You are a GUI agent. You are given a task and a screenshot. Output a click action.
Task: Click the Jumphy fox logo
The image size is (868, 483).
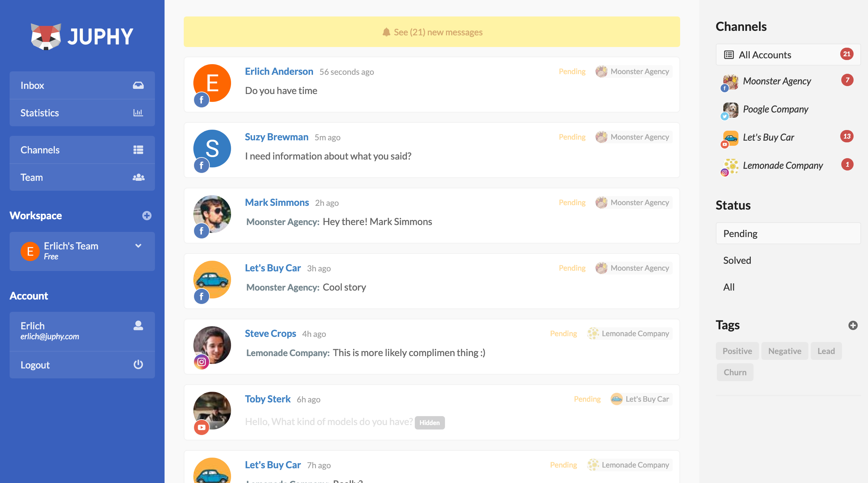coord(46,36)
